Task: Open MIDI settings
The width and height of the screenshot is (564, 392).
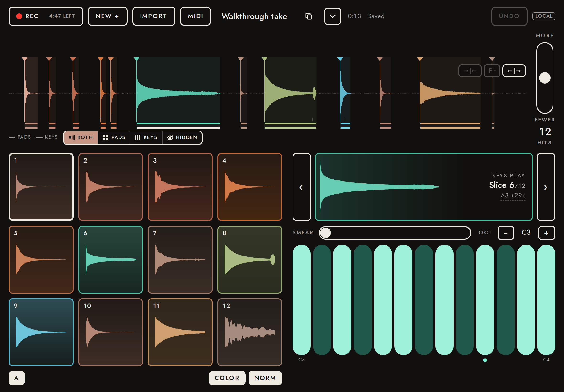Action: pos(195,16)
